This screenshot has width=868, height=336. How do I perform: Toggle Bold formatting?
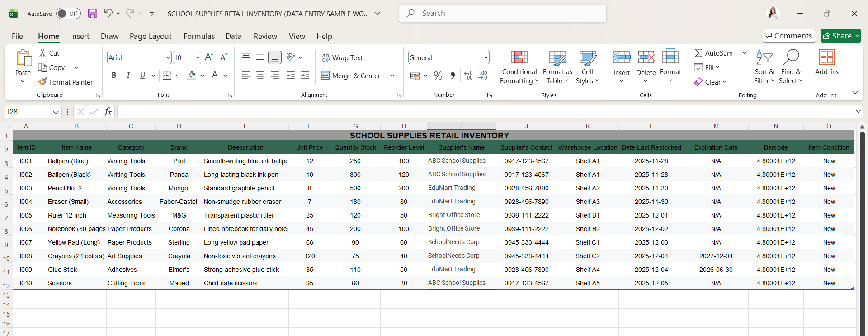tap(114, 76)
